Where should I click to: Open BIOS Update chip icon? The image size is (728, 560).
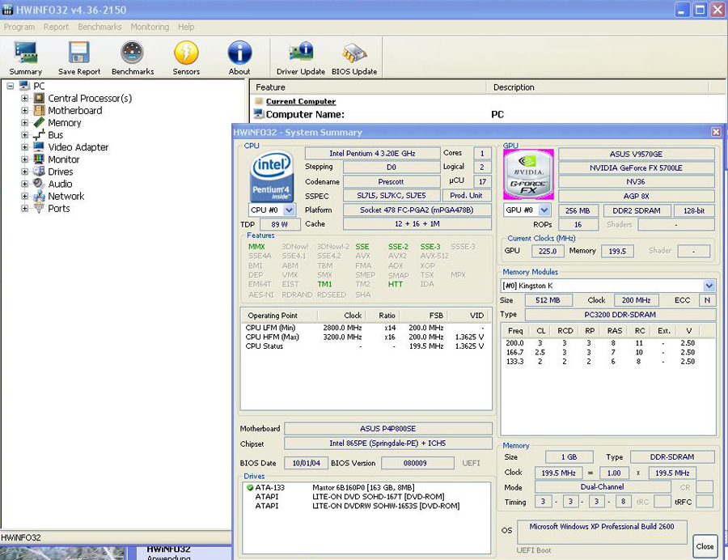tap(354, 53)
